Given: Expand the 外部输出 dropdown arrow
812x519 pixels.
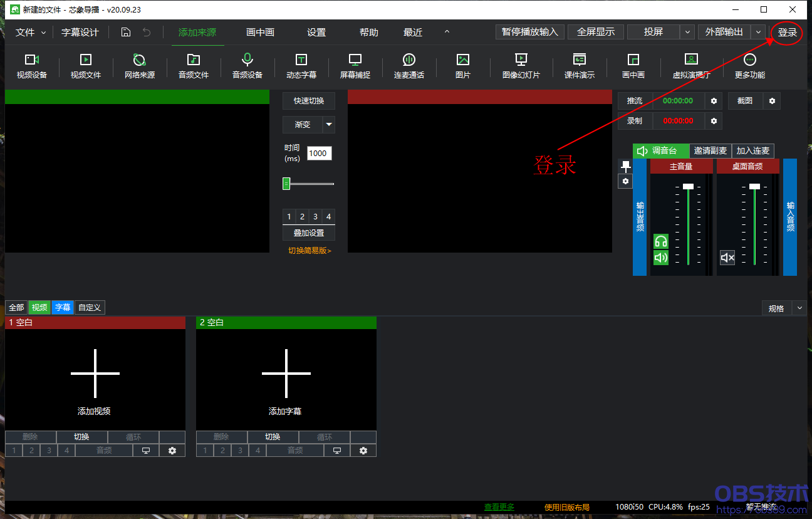Looking at the screenshot, I should (x=758, y=32).
